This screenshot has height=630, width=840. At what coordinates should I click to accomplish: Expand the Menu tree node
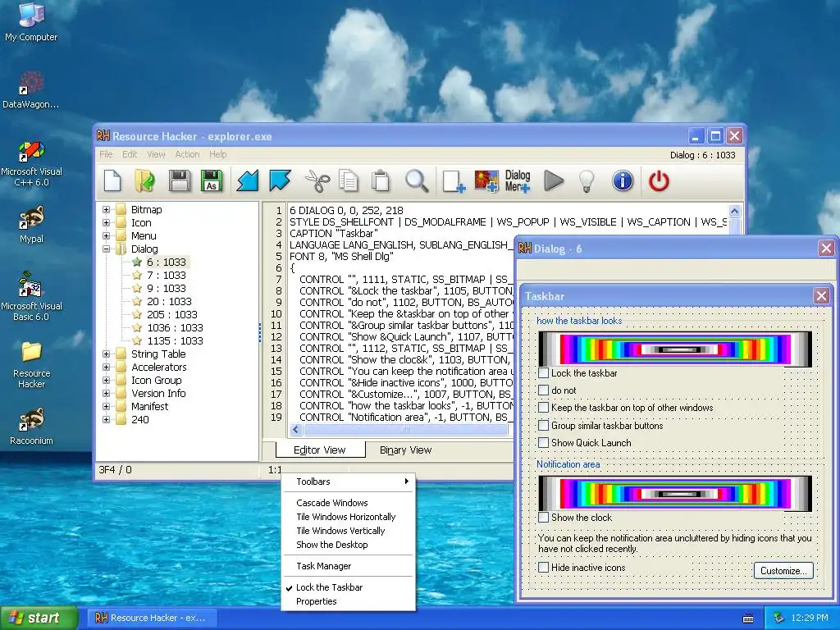click(106, 235)
